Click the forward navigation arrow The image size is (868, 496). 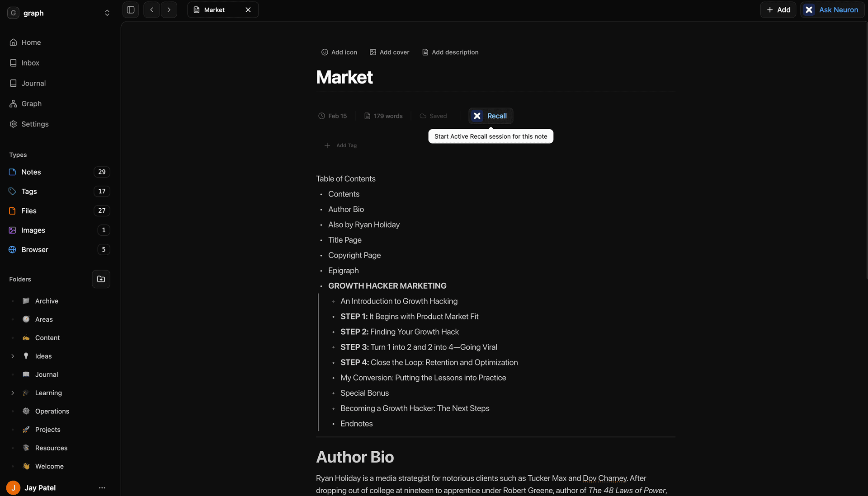point(169,10)
